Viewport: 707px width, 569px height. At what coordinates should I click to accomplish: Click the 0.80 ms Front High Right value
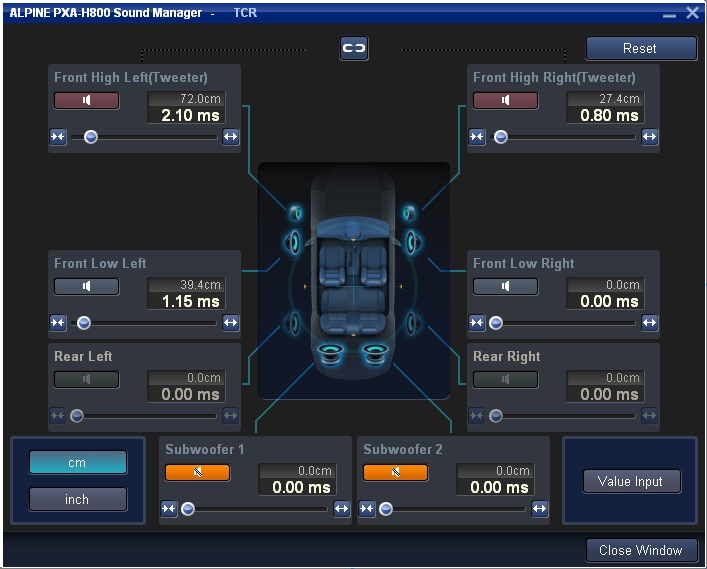[x=609, y=115]
